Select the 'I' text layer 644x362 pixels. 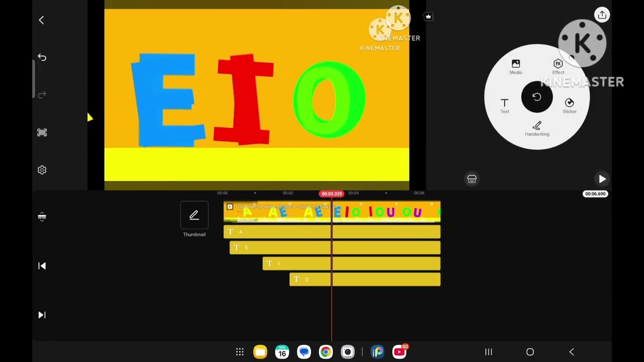coord(351,263)
